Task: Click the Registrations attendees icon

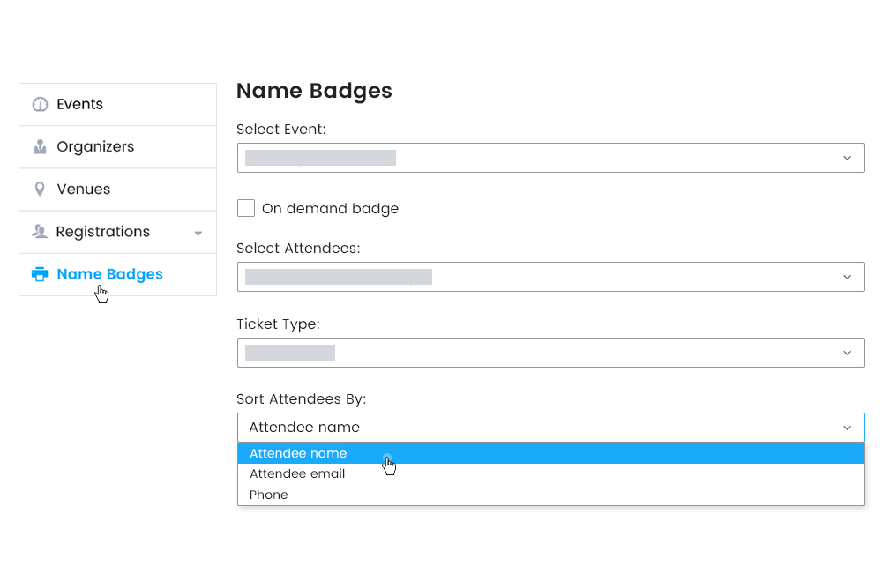Action: 40,231
